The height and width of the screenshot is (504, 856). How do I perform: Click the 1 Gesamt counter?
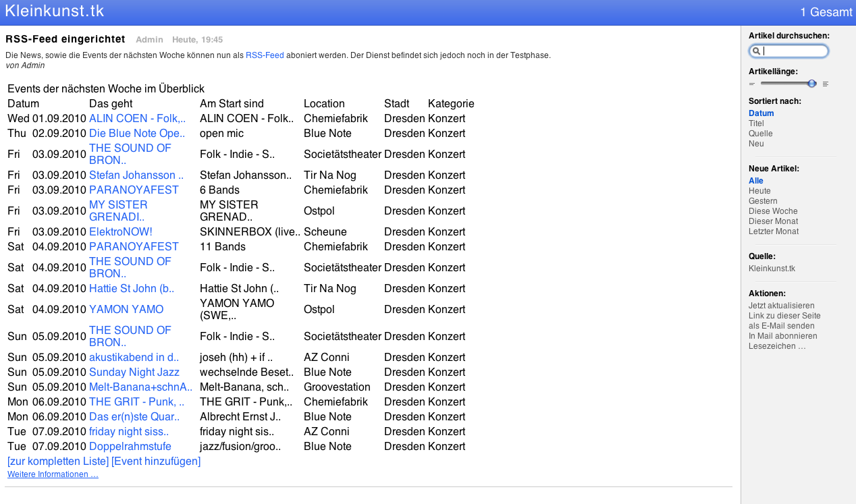(x=826, y=12)
